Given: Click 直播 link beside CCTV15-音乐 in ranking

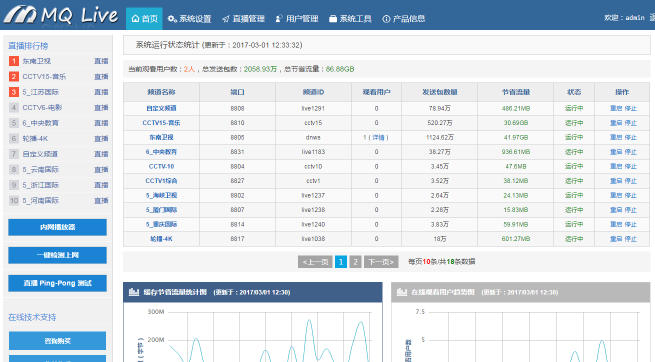Looking at the screenshot, I should click(x=101, y=77).
